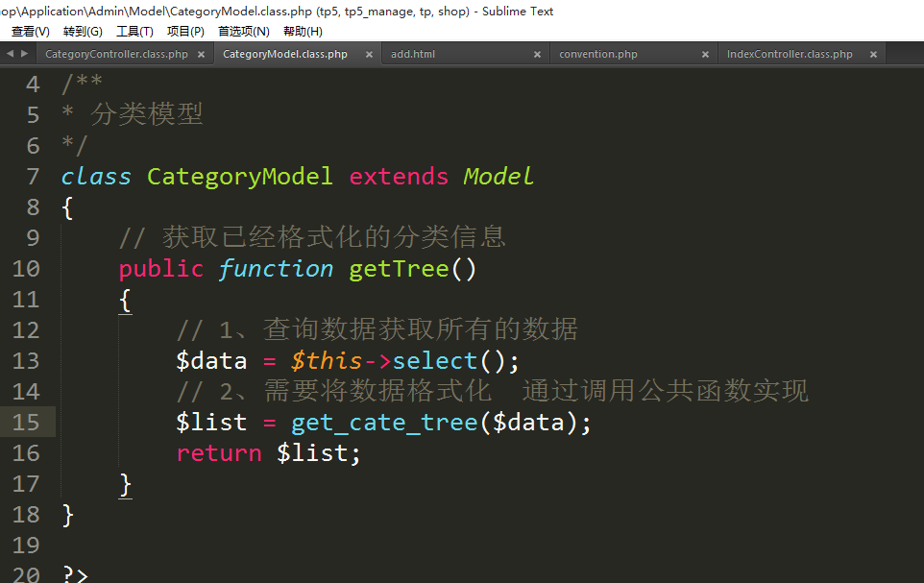Close the CategoryModel.class.php tab
Image resolution: width=924 pixels, height=583 pixels.
pos(369,55)
